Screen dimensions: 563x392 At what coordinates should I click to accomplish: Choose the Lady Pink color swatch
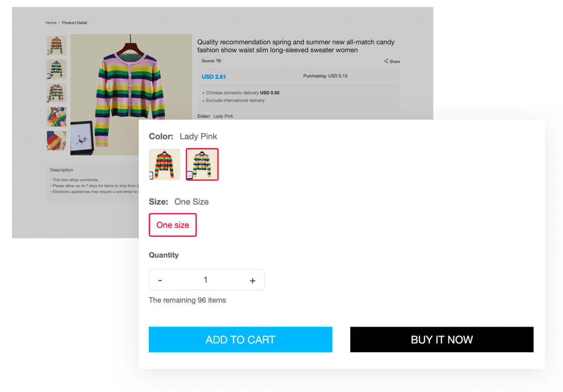pos(202,164)
